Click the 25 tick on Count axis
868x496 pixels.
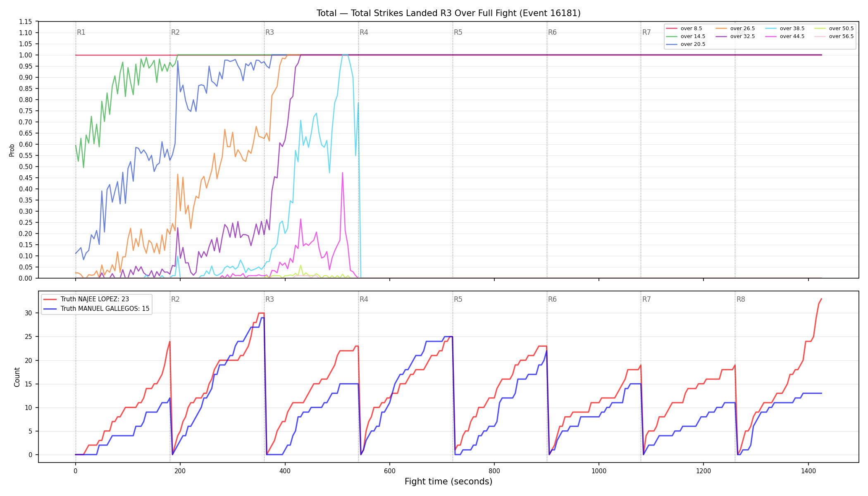coord(28,337)
